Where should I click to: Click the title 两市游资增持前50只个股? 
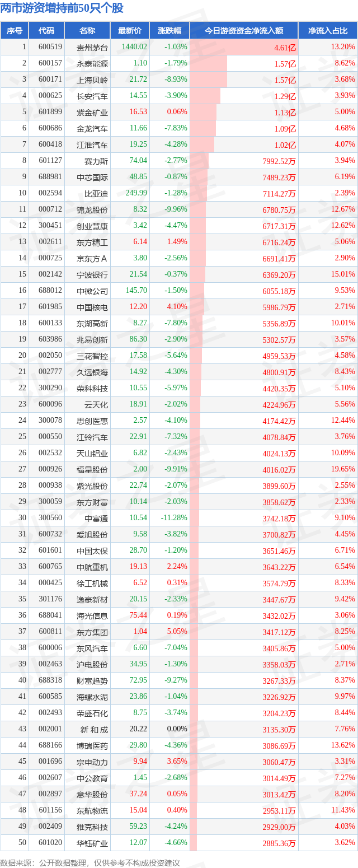point(63,9)
